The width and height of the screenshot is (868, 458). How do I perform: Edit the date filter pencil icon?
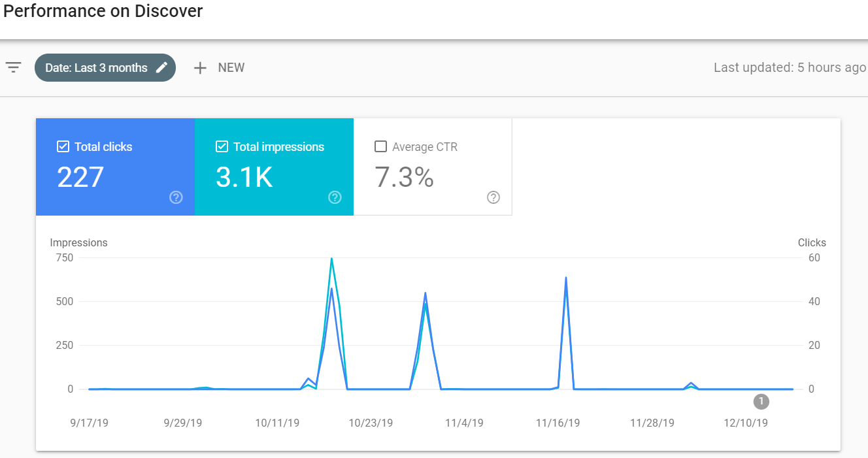click(162, 67)
